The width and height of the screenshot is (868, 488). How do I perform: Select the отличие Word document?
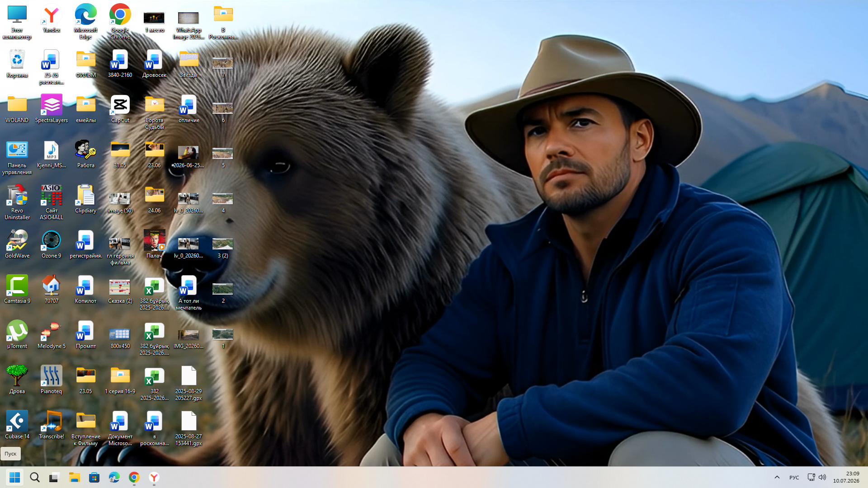(189, 108)
